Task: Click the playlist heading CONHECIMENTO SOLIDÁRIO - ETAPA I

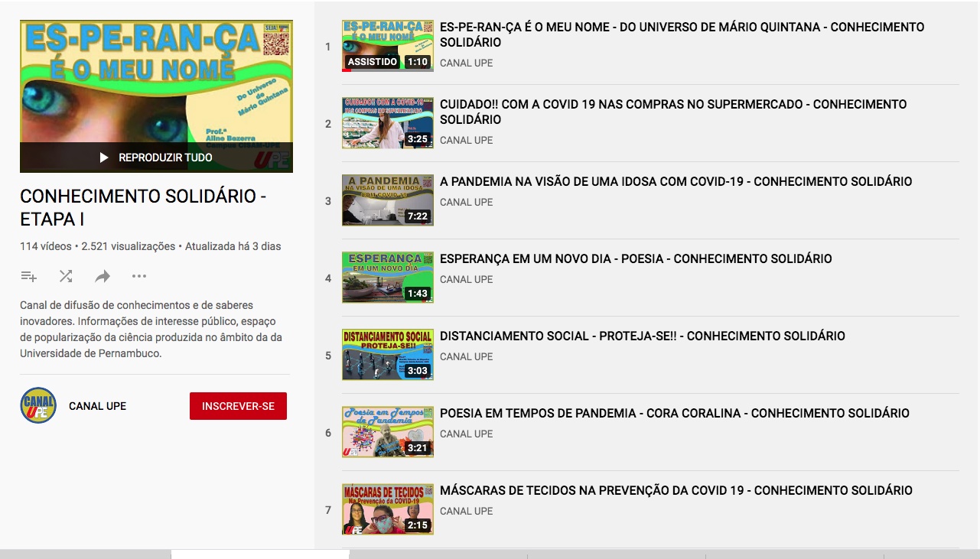Action: click(142, 207)
